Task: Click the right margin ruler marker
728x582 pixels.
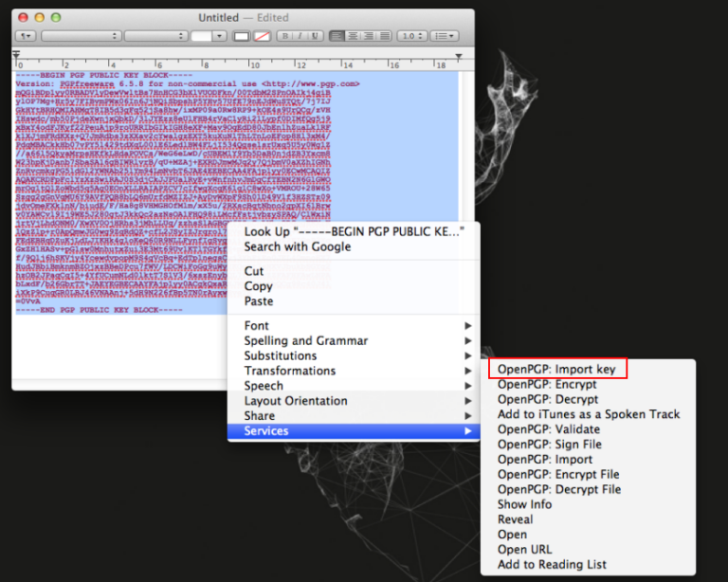Action: [459, 57]
